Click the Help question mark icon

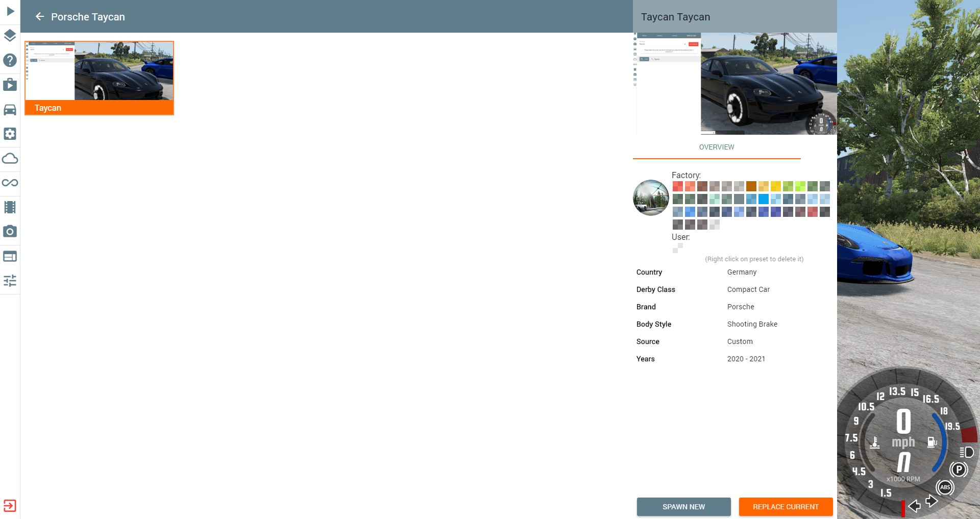[10, 60]
